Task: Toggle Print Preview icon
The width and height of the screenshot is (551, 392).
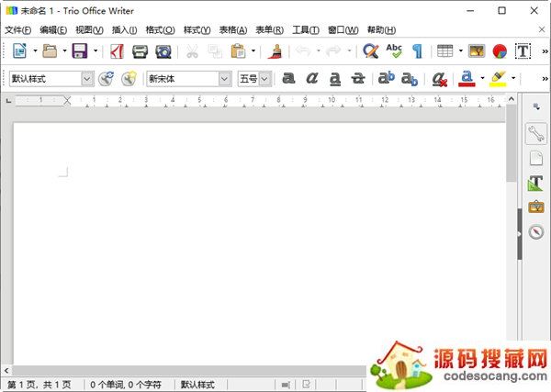Action: click(163, 51)
